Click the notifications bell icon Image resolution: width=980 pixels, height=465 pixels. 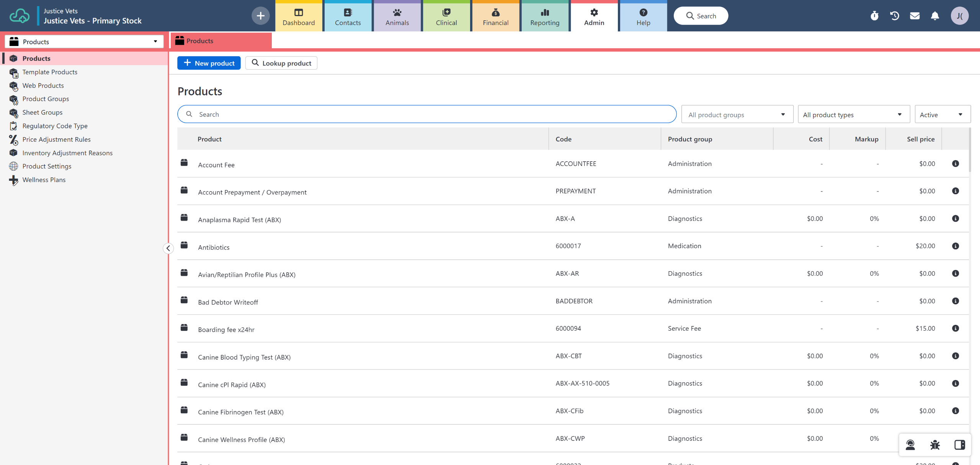click(935, 16)
